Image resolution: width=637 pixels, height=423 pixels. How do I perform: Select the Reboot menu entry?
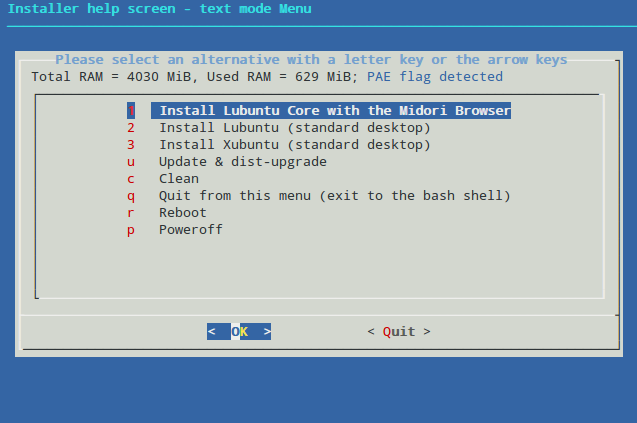[183, 213]
